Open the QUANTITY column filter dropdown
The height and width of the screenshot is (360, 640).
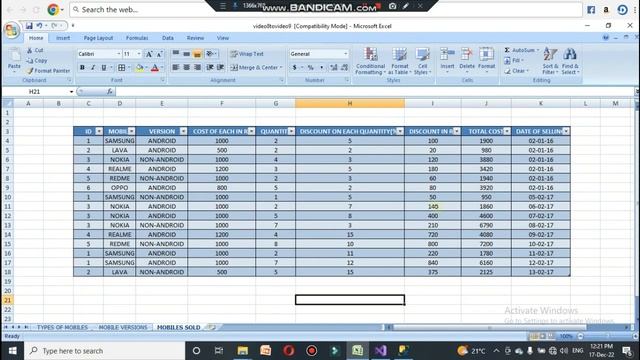(291, 131)
